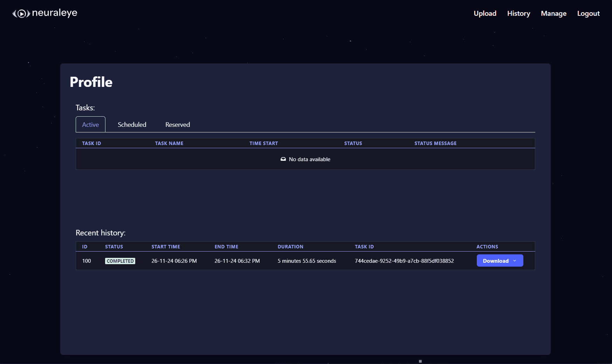Log out via Logout link

point(588,13)
